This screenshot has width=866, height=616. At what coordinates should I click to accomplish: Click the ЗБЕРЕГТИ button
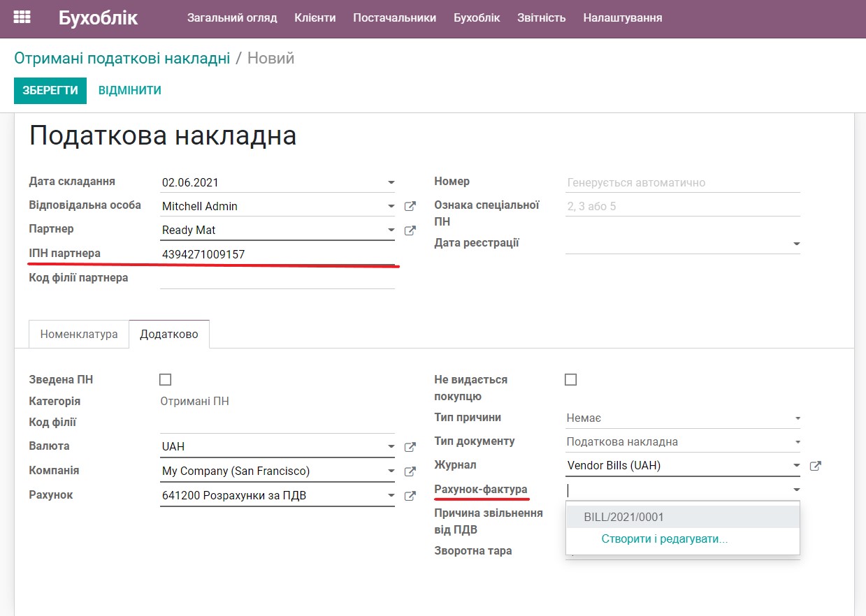(50, 90)
